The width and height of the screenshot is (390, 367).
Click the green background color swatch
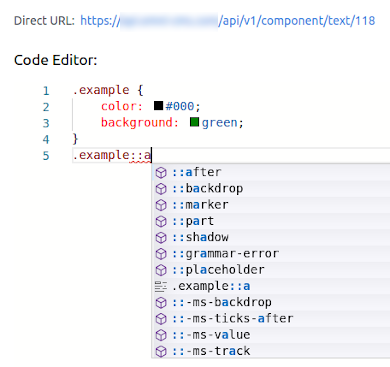click(194, 122)
